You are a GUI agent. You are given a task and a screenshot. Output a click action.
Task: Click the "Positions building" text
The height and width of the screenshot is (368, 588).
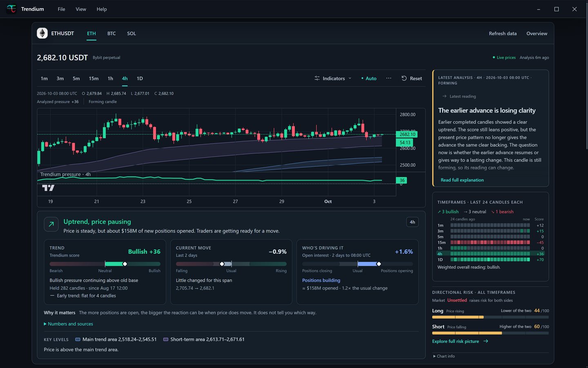(x=321, y=280)
